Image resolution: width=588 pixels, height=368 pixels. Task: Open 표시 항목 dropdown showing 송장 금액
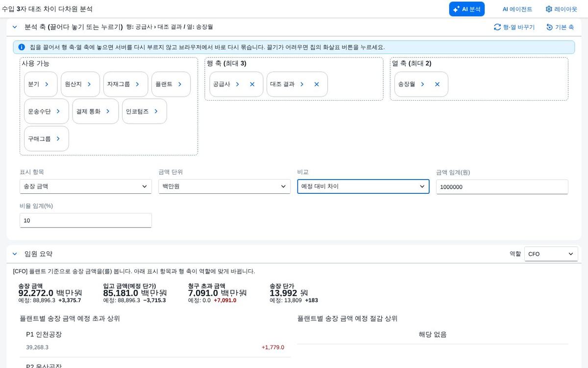click(86, 186)
